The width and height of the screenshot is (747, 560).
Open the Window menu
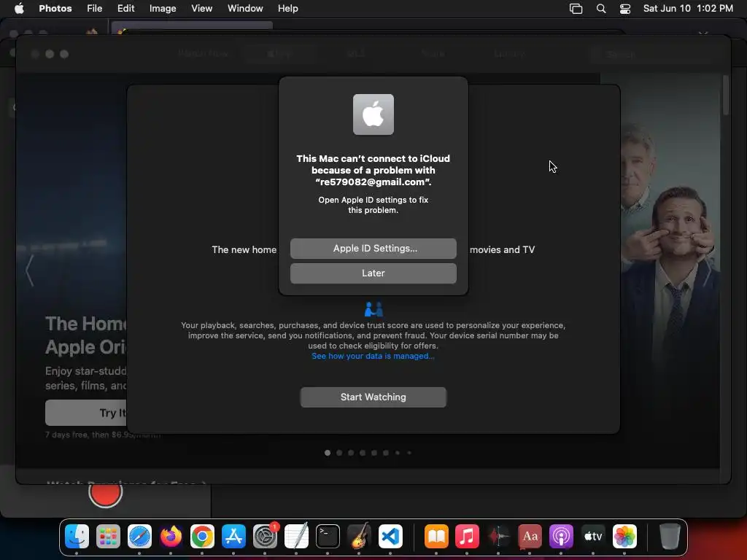click(245, 8)
